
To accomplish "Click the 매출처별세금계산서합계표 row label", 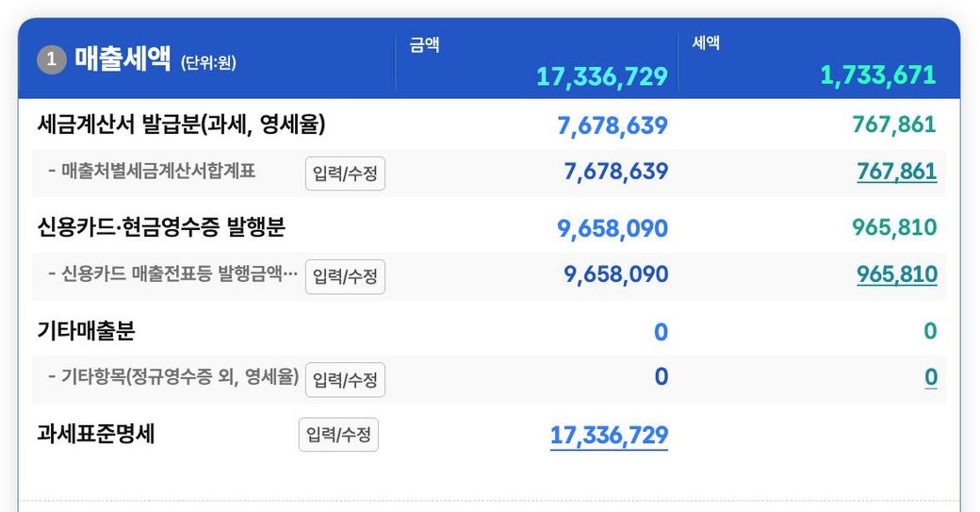I will tap(158, 172).
